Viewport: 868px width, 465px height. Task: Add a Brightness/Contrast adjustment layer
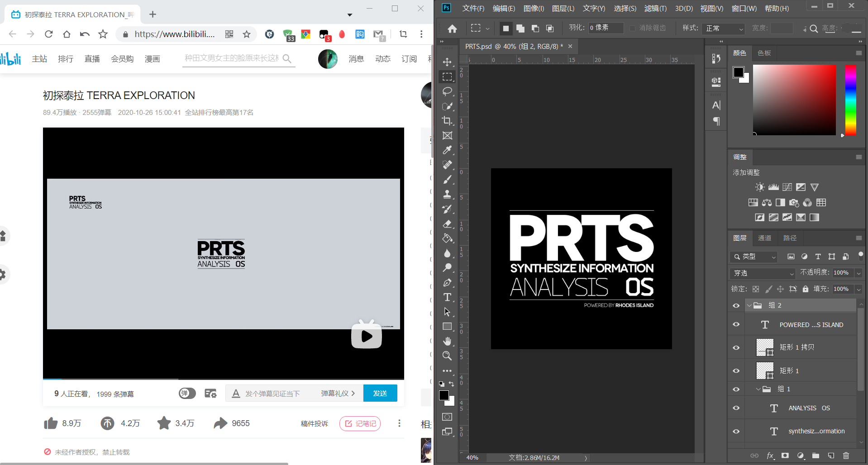(x=760, y=187)
